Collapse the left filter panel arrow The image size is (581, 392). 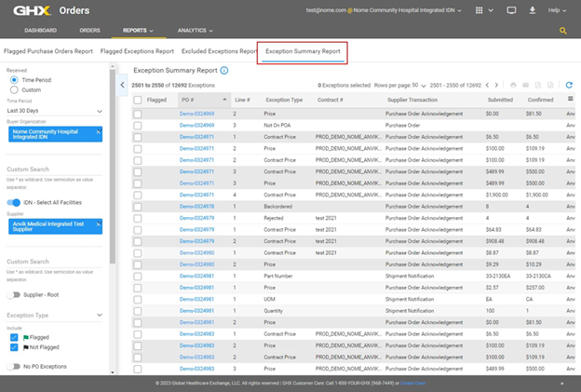point(122,85)
